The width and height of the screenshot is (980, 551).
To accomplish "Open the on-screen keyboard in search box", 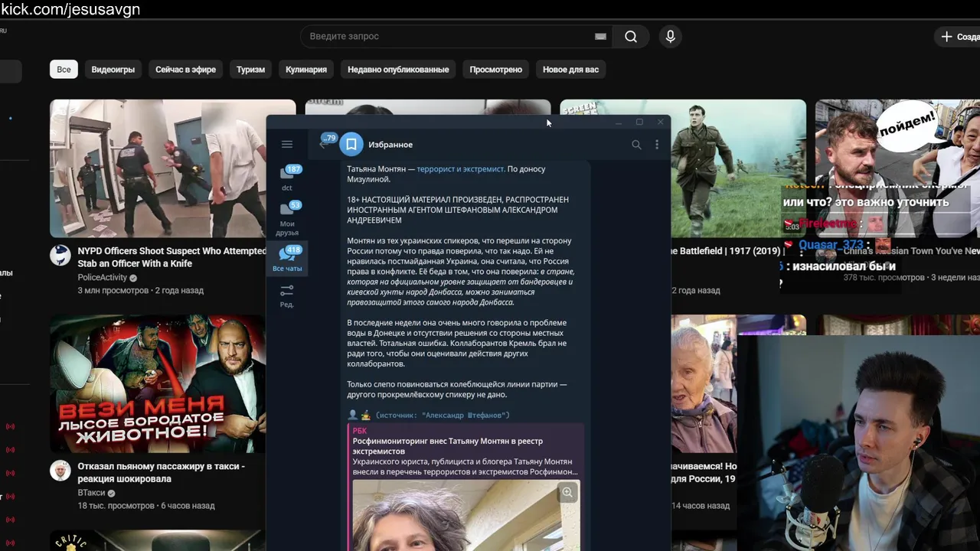I will pos(601,36).
